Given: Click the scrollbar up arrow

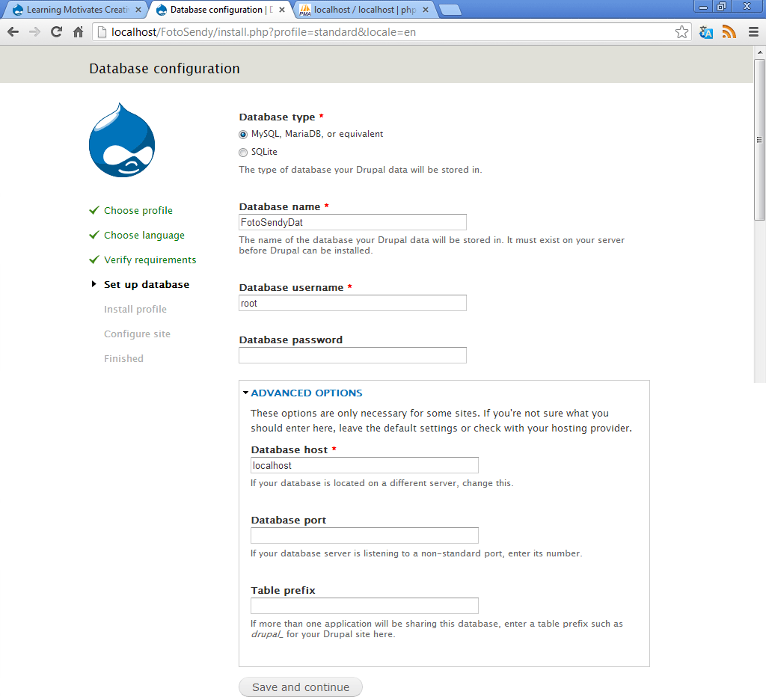Looking at the screenshot, I should coord(759,52).
